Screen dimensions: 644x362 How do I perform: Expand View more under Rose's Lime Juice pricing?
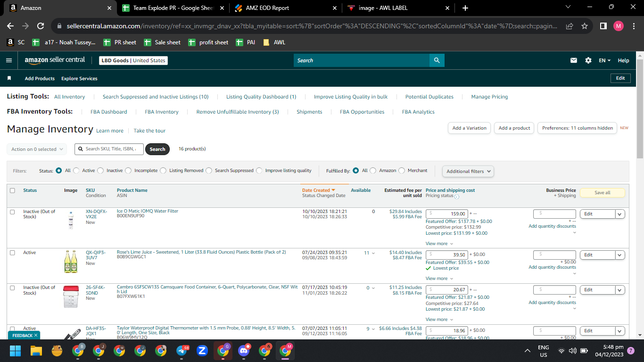coord(439,279)
